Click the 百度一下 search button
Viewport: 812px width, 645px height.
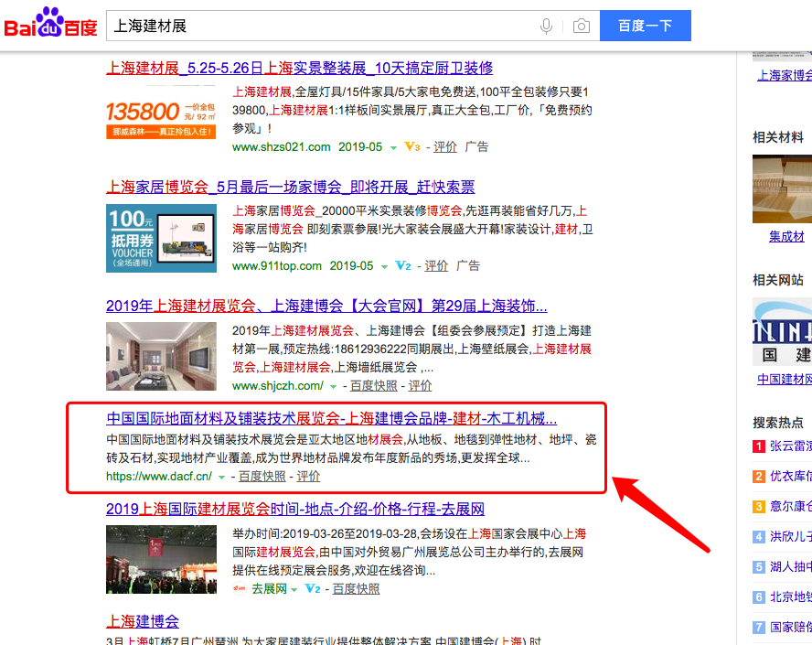coord(646,26)
